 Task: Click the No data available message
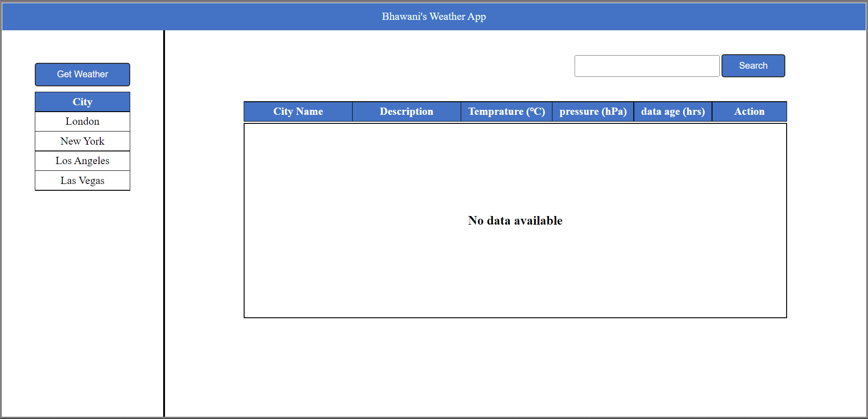coord(515,221)
